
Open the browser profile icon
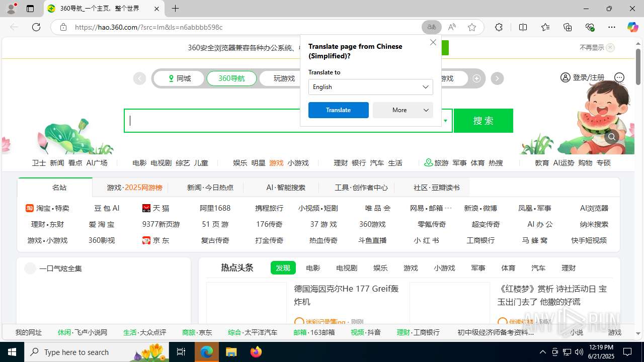(x=11, y=9)
